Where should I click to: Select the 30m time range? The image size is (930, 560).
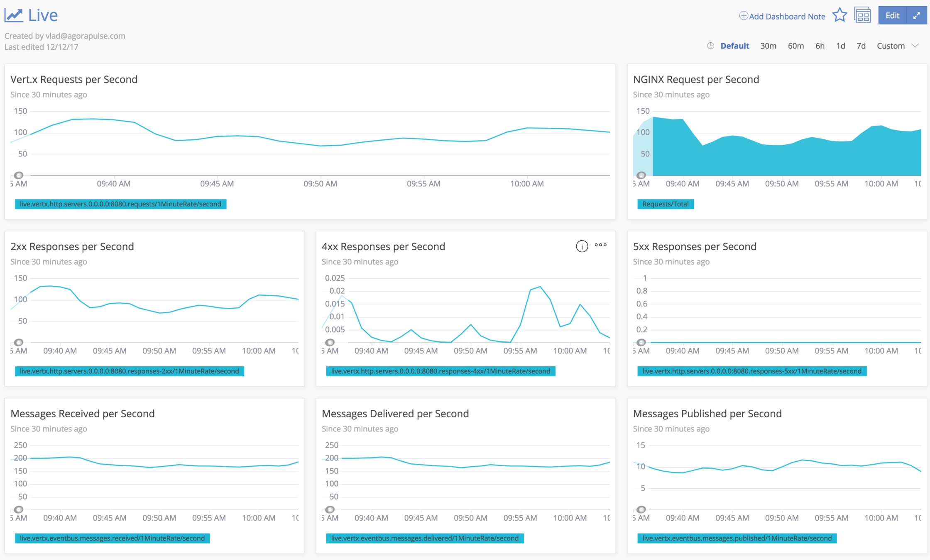click(768, 46)
